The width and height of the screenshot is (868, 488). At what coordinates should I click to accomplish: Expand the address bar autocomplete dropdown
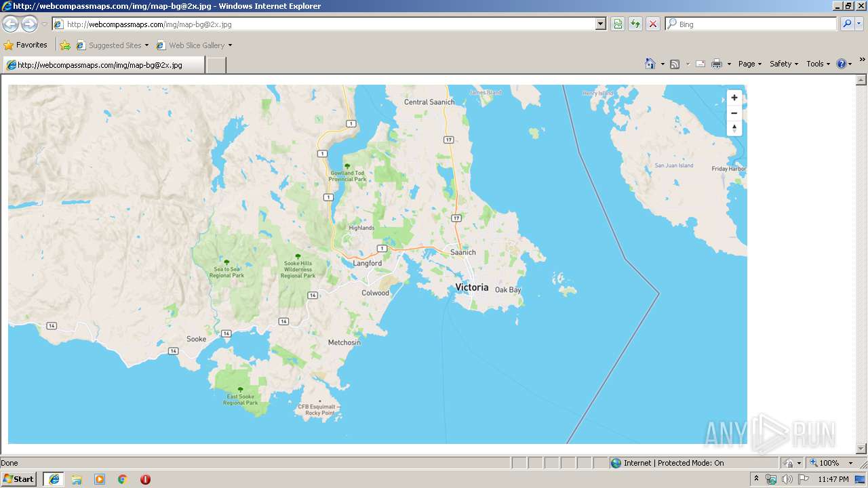(x=601, y=24)
